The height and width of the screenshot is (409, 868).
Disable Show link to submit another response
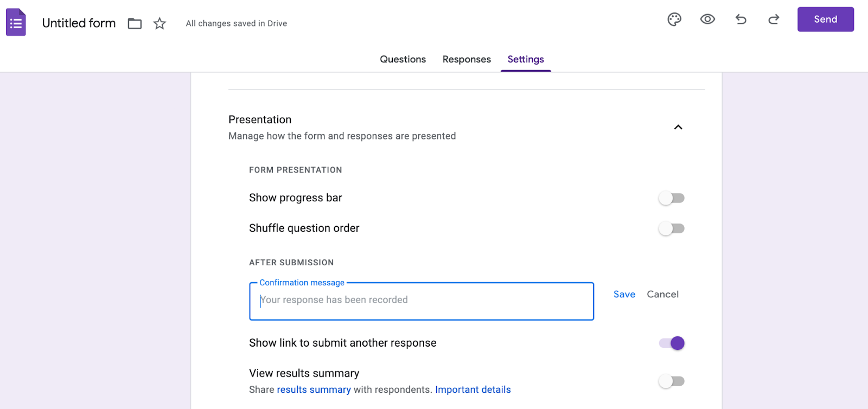(672, 343)
